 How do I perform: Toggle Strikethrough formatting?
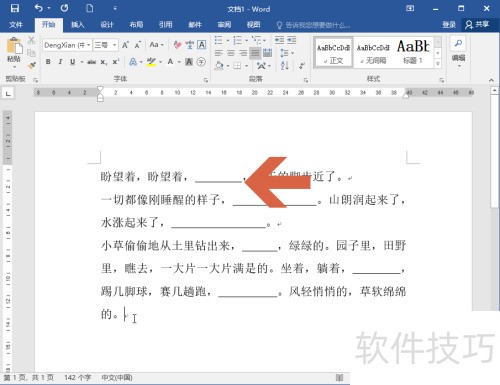point(92,62)
